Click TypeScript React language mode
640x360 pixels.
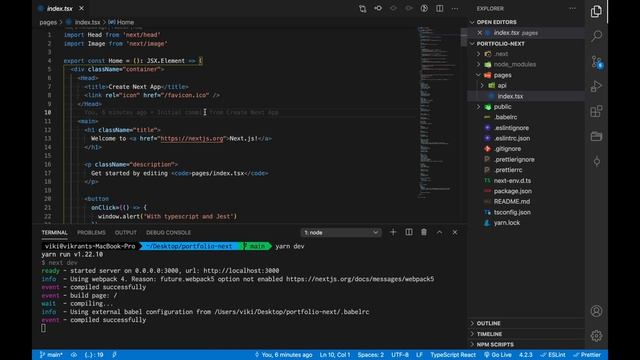[453, 355]
